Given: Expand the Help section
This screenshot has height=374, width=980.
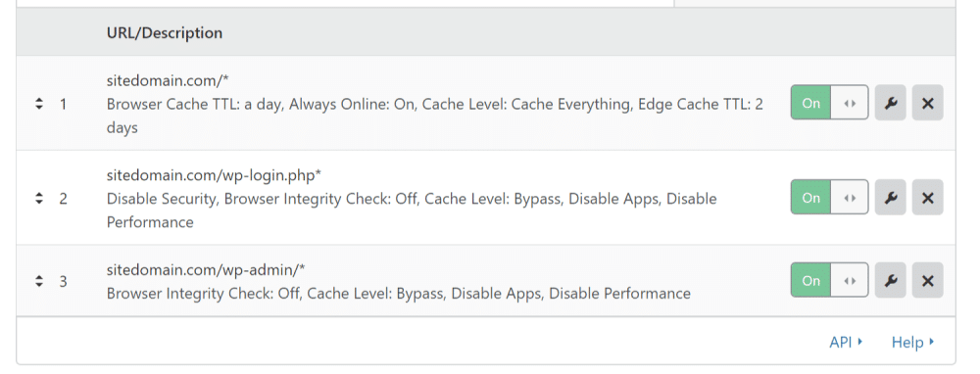Looking at the screenshot, I should pyautogui.click(x=912, y=342).
